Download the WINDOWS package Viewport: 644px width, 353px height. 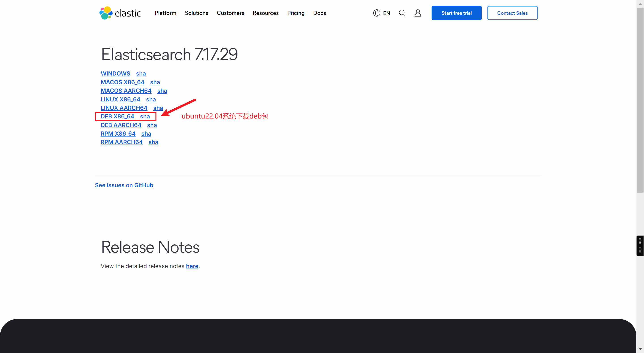coord(115,74)
